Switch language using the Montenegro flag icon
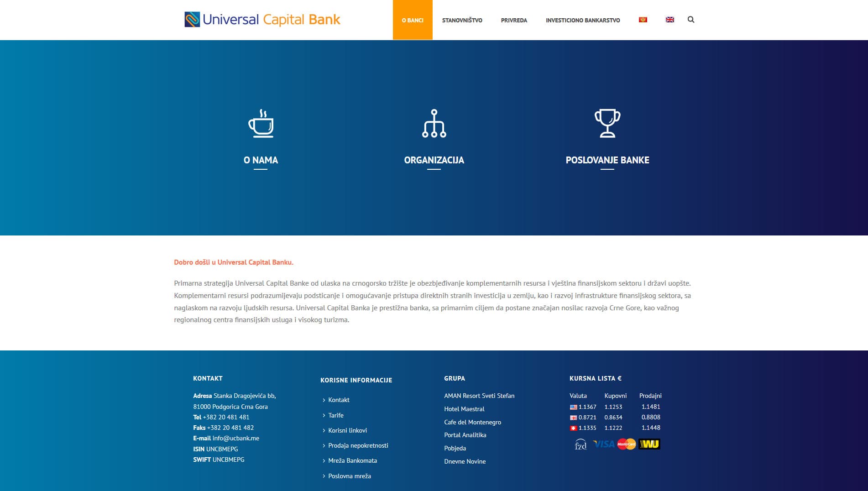Screen dimensions: 868x491 click(x=643, y=20)
